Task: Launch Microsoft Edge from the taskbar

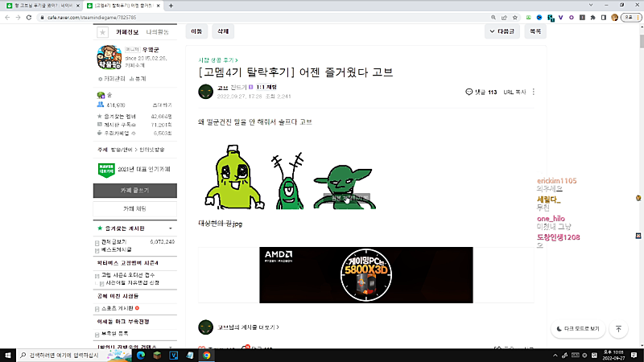Action: pos(141,356)
